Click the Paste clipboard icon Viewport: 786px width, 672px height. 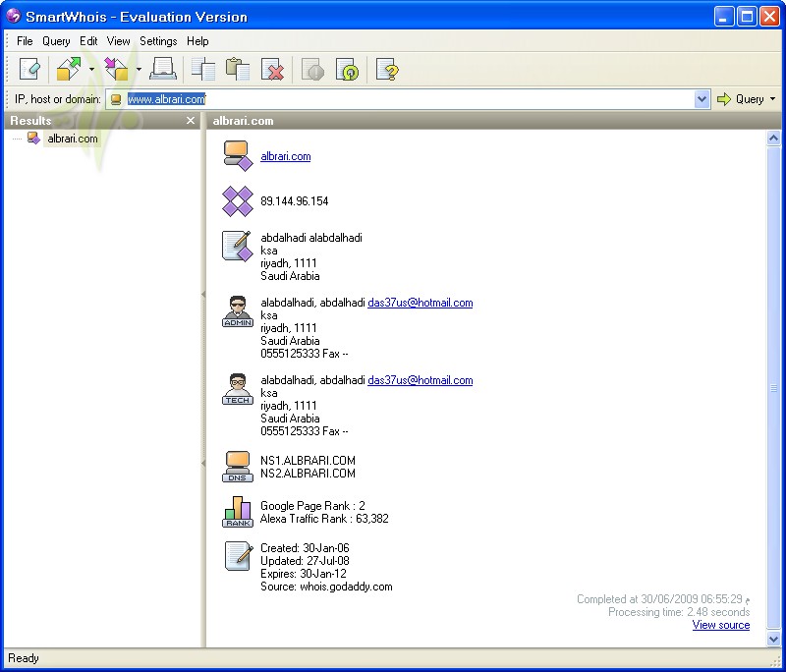click(x=238, y=69)
